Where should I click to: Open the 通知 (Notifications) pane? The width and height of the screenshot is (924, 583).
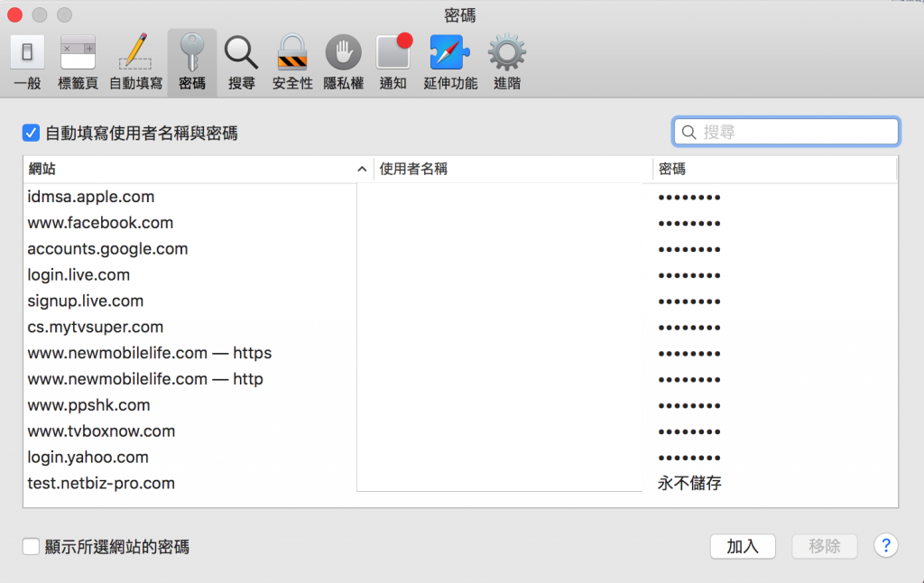(x=393, y=62)
